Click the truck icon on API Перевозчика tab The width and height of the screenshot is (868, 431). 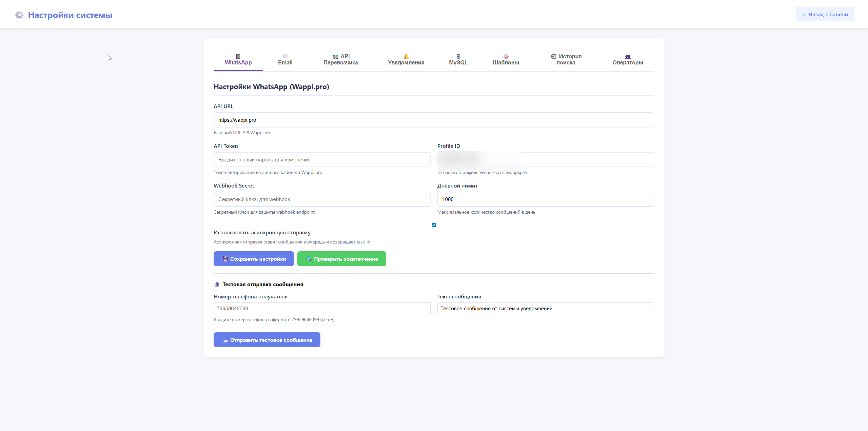click(335, 57)
